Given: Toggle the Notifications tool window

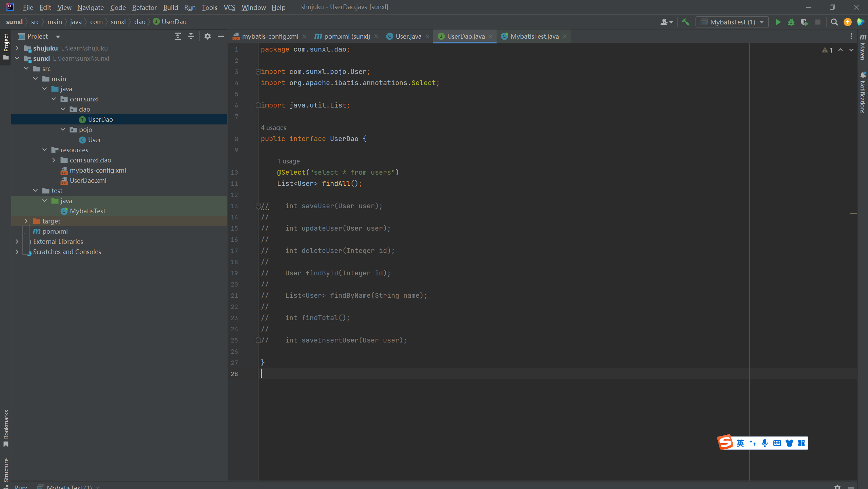Looking at the screenshot, I should [863, 92].
